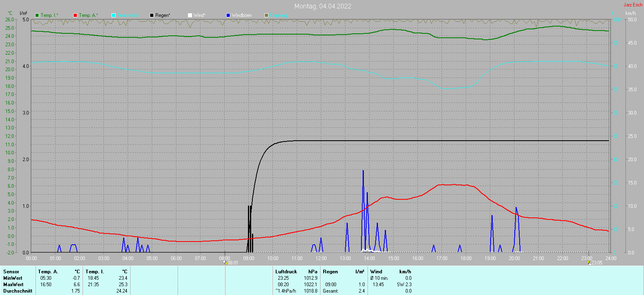Click the blue Windböen legend square
644x295 pixels.
(228, 15)
